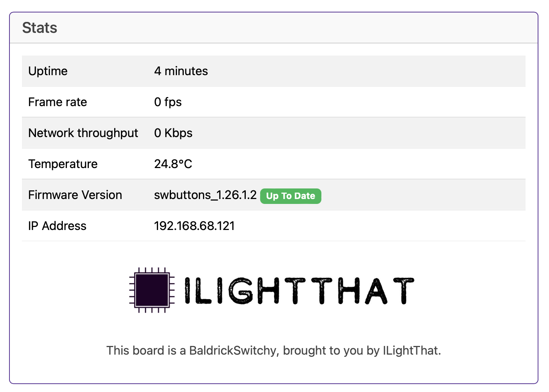This screenshot has height=392, width=549.
Task: Click the Up To Date firmware badge
Action: (x=291, y=196)
